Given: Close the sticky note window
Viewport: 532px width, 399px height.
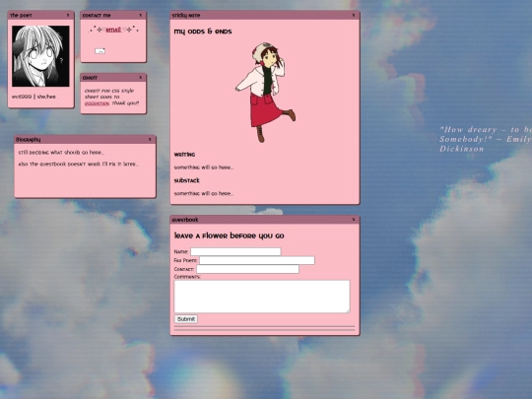Looking at the screenshot, I should (x=354, y=15).
